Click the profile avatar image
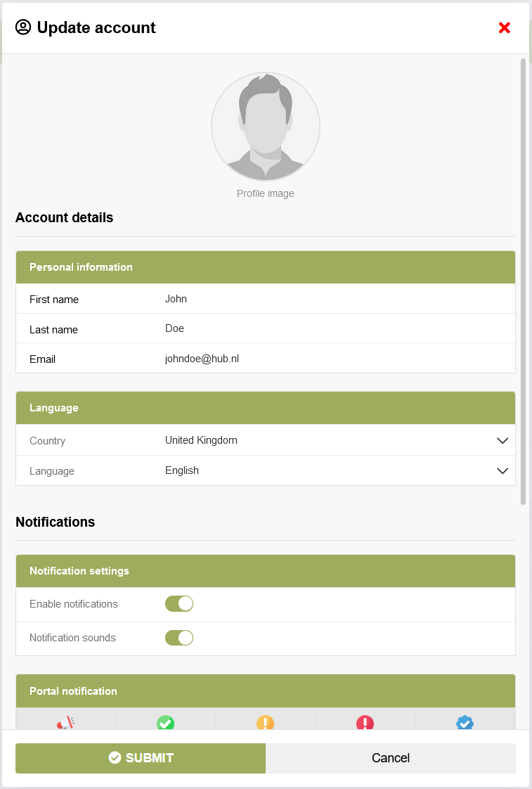This screenshot has width=532, height=789. (266, 127)
